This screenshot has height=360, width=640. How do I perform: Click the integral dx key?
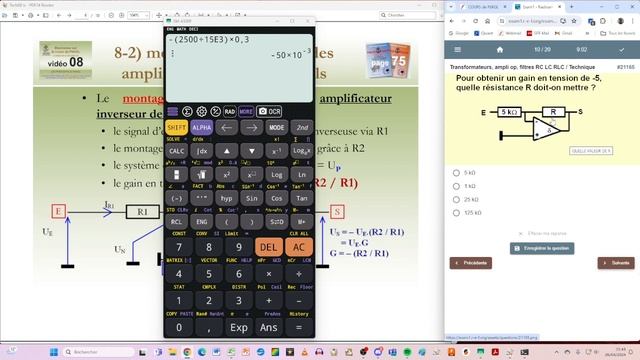click(x=202, y=151)
